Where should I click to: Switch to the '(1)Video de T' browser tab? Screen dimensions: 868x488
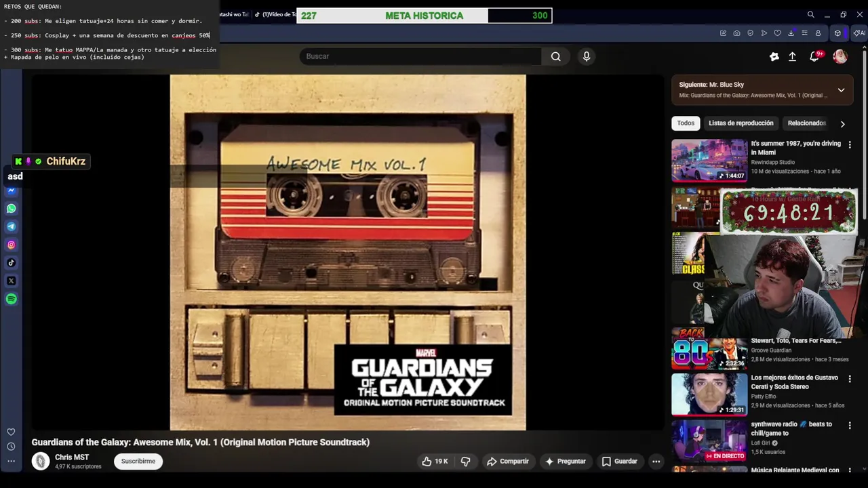(275, 14)
